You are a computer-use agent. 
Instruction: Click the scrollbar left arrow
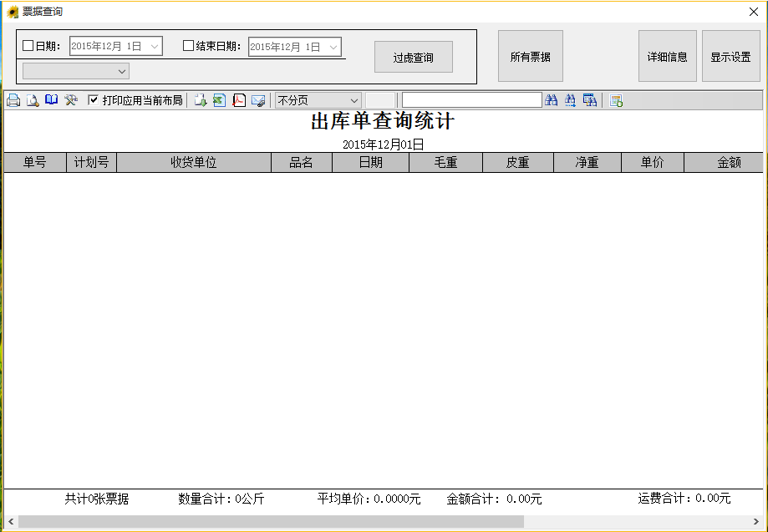[11, 522]
